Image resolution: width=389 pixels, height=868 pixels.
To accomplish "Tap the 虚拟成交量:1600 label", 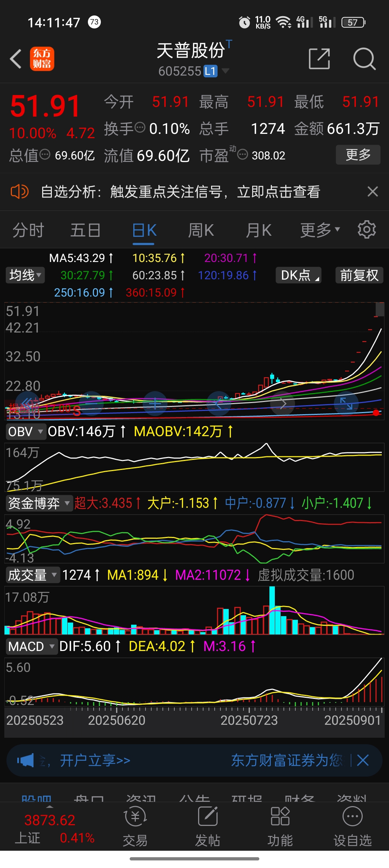I will click(306, 575).
